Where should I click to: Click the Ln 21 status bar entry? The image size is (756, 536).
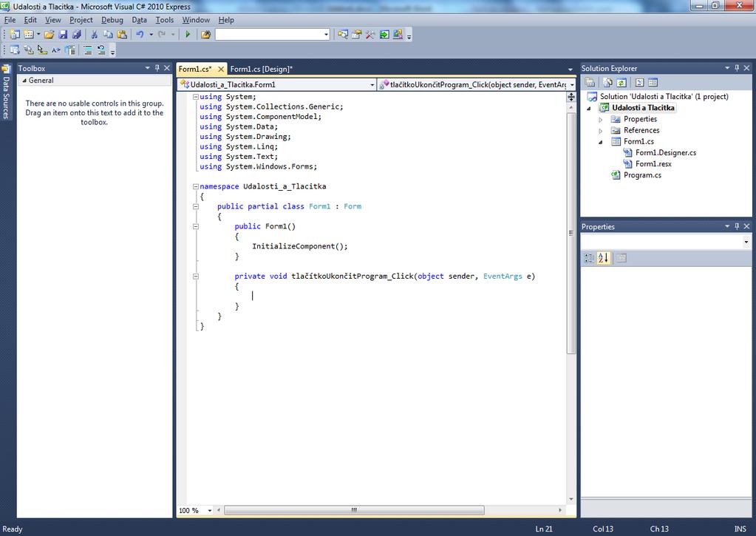(x=544, y=529)
